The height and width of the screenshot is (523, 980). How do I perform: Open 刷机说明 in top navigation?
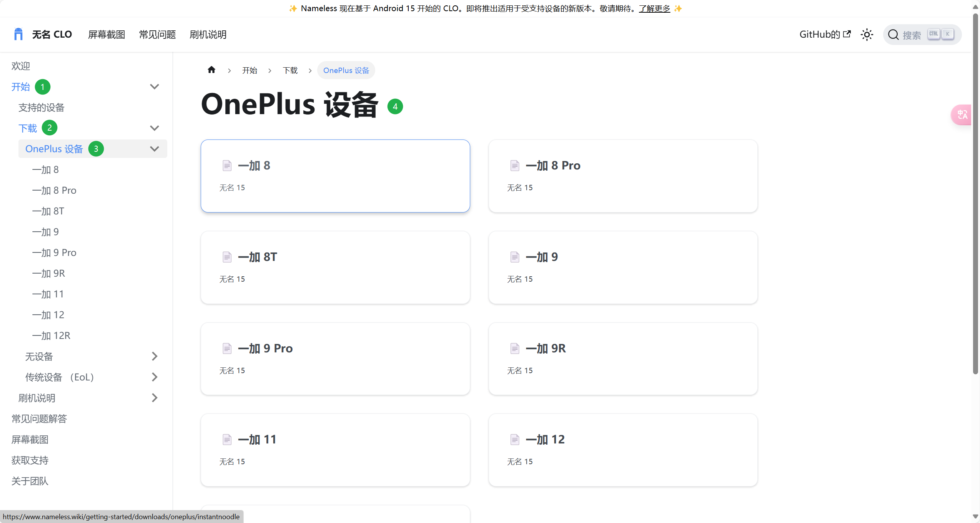click(208, 35)
